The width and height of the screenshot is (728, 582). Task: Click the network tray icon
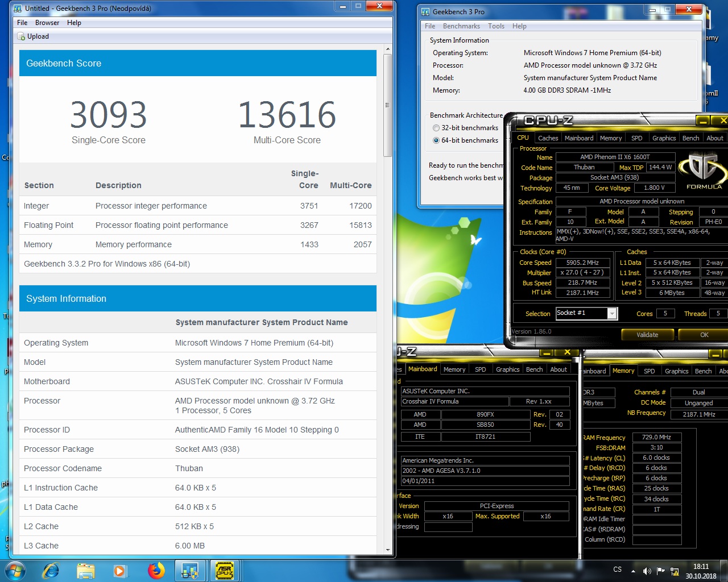[675, 571]
